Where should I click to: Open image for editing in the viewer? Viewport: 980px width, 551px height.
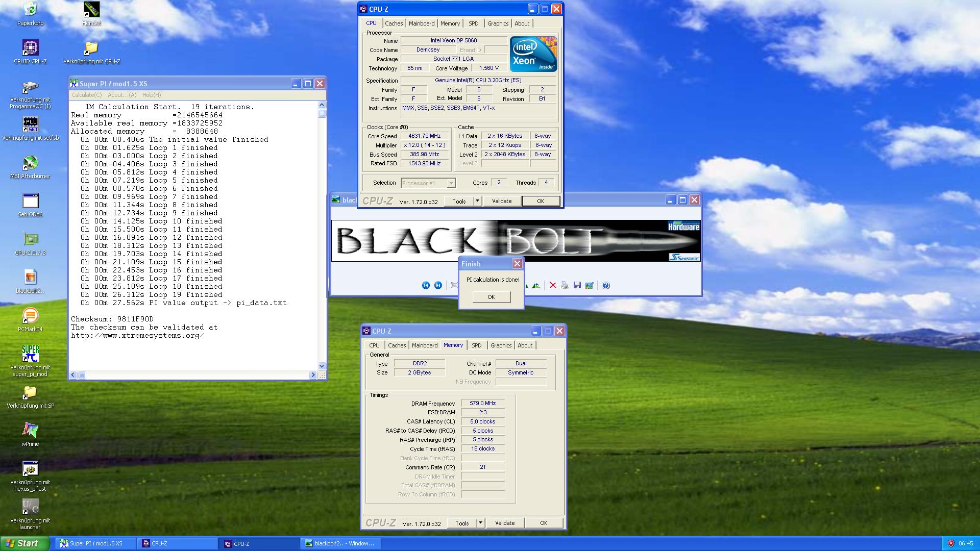click(x=589, y=286)
